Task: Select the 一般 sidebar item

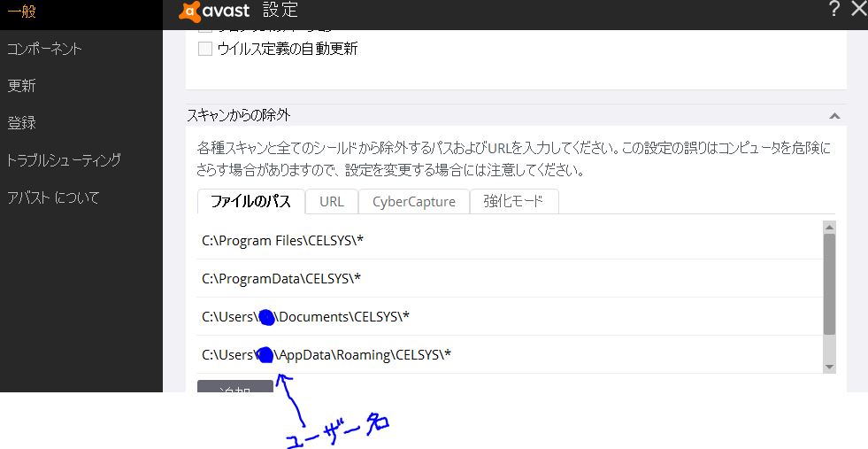Action: click(22, 12)
